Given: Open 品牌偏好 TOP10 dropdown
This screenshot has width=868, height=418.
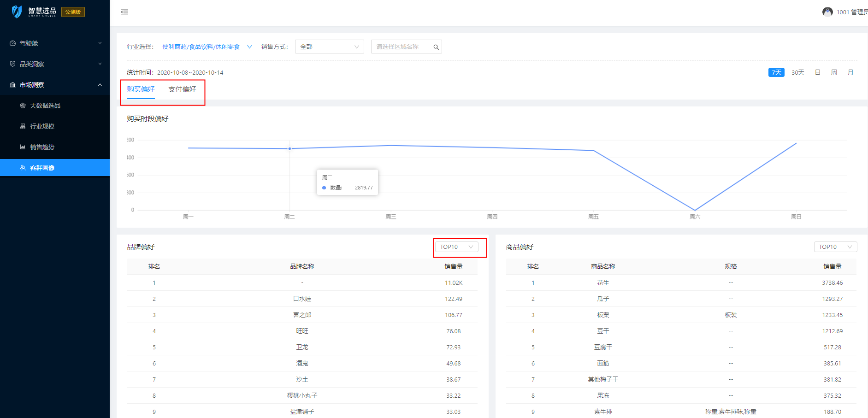Looking at the screenshot, I should click(x=456, y=247).
